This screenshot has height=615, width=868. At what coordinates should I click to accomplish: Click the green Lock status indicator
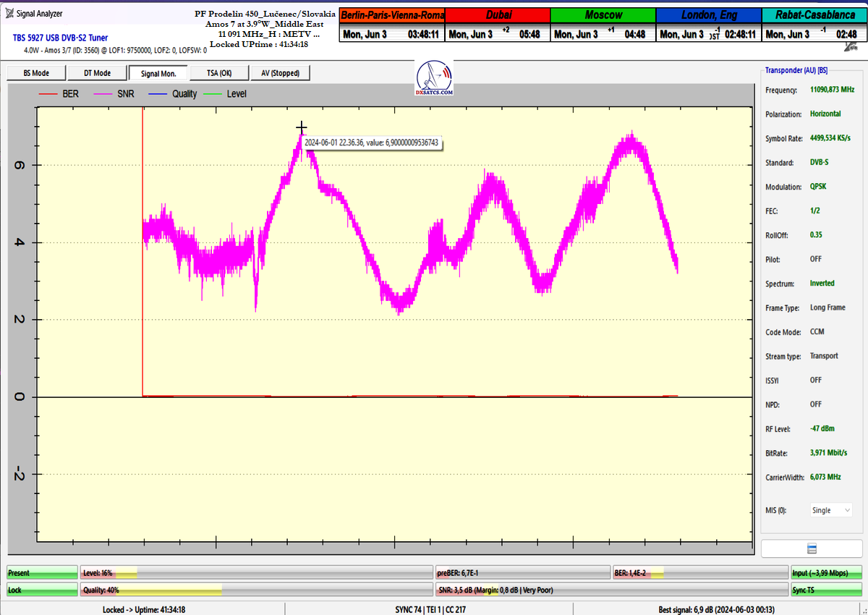tap(42, 590)
